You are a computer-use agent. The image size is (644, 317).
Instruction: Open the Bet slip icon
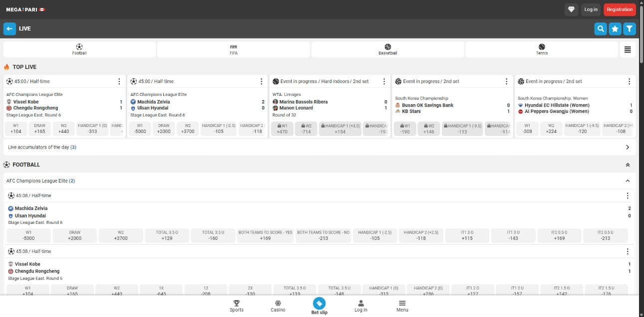point(319,303)
